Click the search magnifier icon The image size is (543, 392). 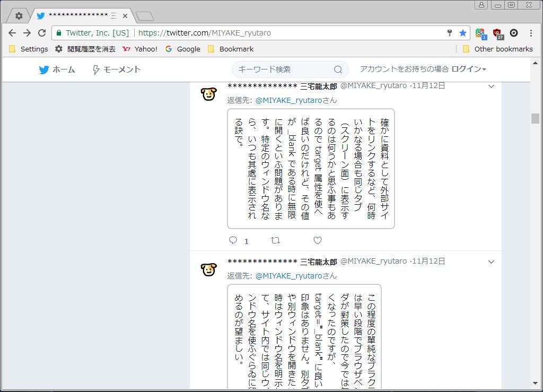coord(338,69)
